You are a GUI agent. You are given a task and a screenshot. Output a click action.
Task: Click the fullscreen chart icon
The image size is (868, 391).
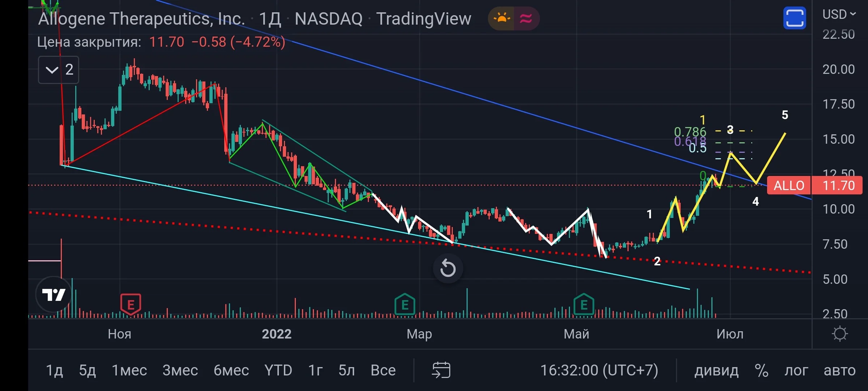[x=795, y=18]
